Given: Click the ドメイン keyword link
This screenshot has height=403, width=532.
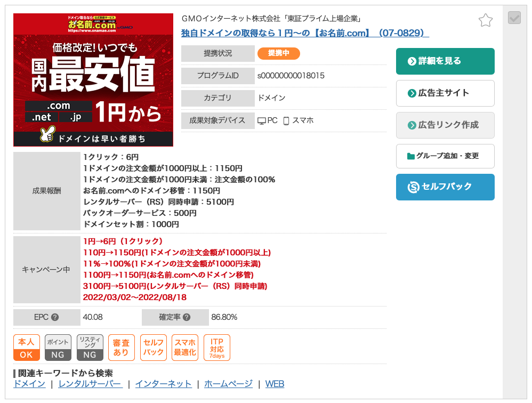Looking at the screenshot, I should [x=29, y=384].
